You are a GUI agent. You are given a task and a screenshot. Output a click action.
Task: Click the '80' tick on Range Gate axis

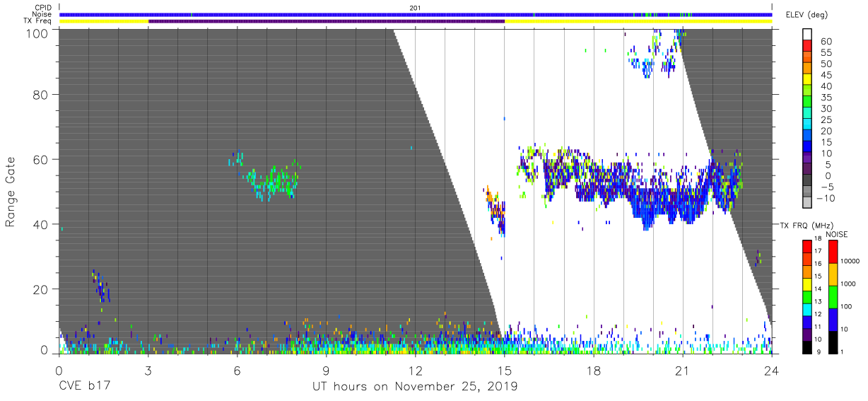[41, 94]
